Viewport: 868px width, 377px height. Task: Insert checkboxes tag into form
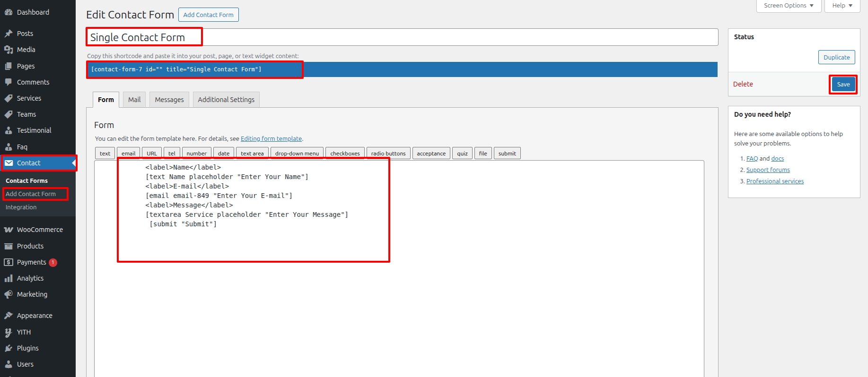coord(345,154)
